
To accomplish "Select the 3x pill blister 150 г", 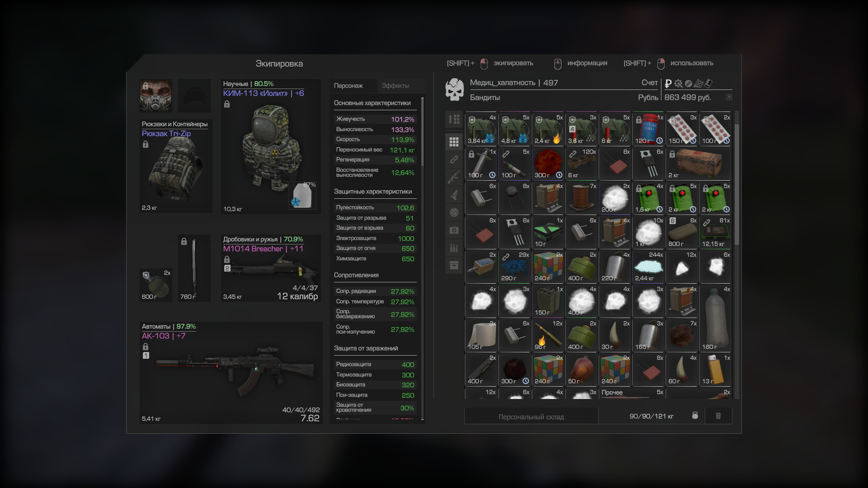I will click(x=682, y=129).
